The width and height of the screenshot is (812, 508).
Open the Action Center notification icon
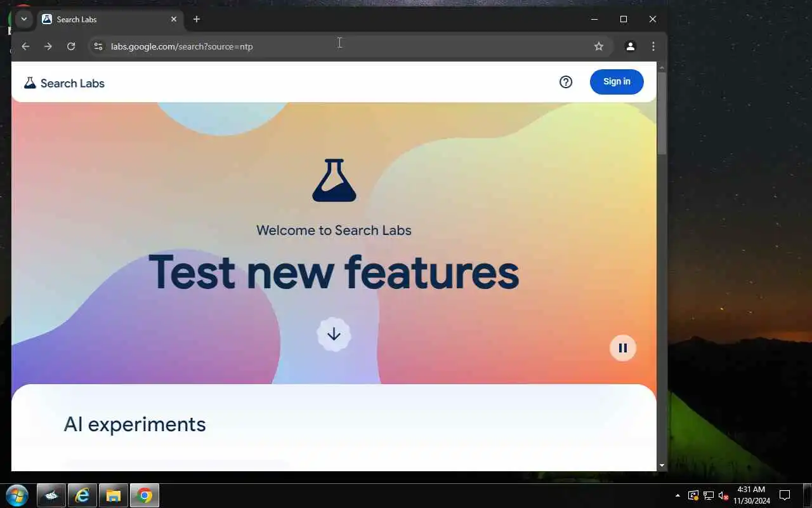[785, 495]
